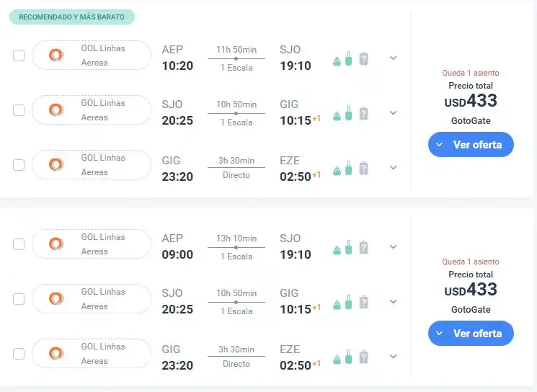Expand details of the AEP 09:00 flight

(x=393, y=247)
